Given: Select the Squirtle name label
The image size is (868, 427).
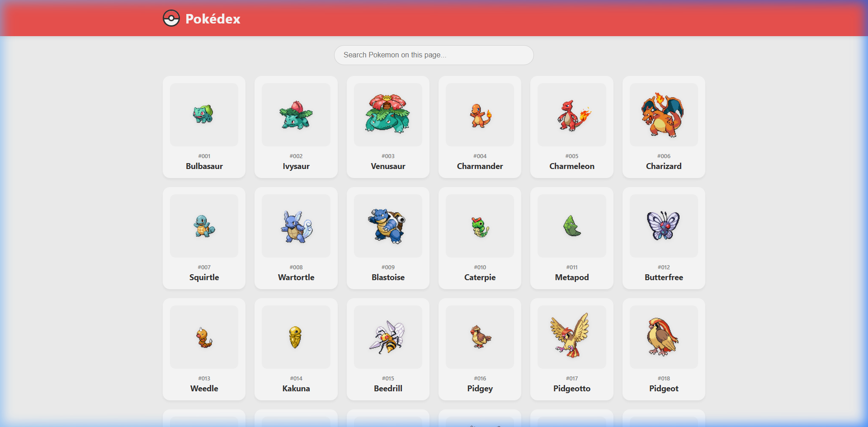Looking at the screenshot, I should pyautogui.click(x=204, y=277).
